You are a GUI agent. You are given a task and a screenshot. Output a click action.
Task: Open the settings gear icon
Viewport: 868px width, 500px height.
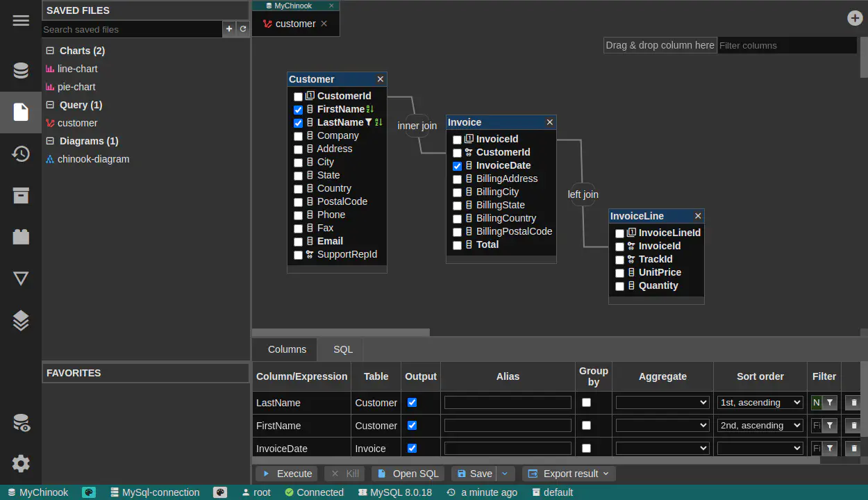tap(21, 463)
